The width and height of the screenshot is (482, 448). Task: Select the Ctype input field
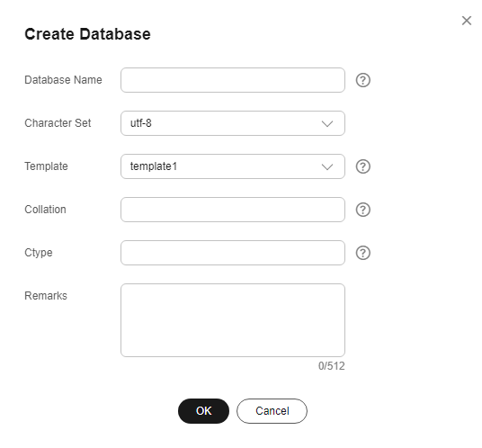pos(233,253)
